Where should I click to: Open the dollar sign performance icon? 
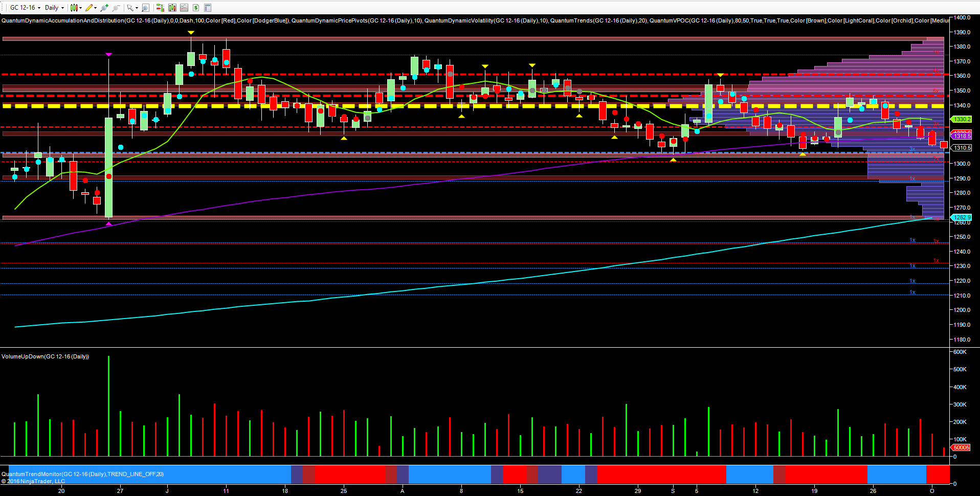(x=196, y=8)
